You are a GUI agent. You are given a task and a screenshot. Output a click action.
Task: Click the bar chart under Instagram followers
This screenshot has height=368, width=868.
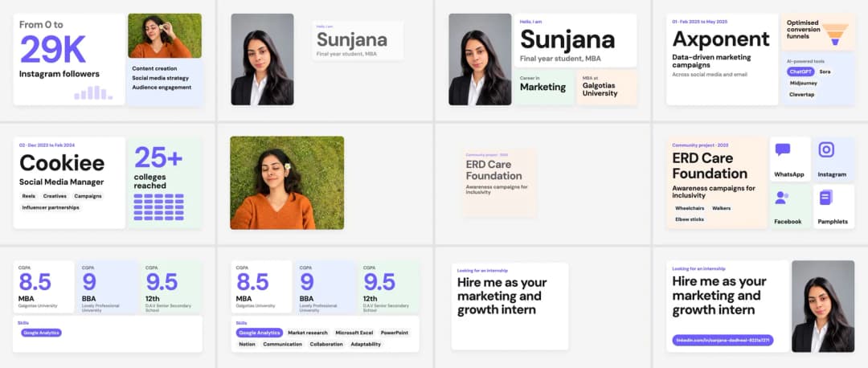93,92
